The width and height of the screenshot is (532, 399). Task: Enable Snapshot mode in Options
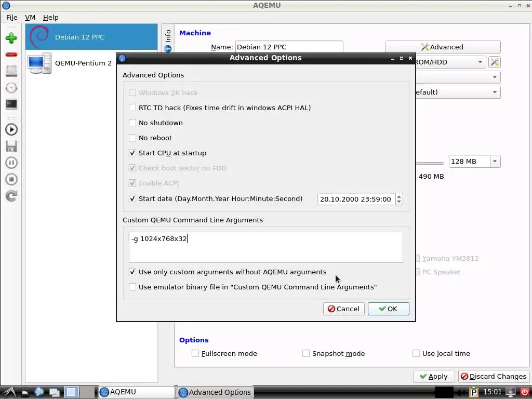click(305, 353)
